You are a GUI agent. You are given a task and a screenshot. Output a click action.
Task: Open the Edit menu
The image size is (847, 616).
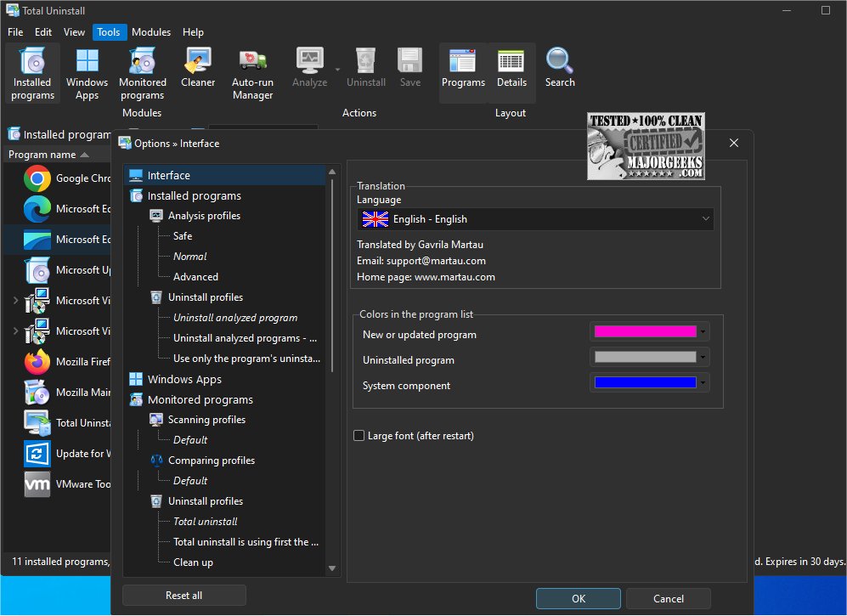pyautogui.click(x=43, y=32)
